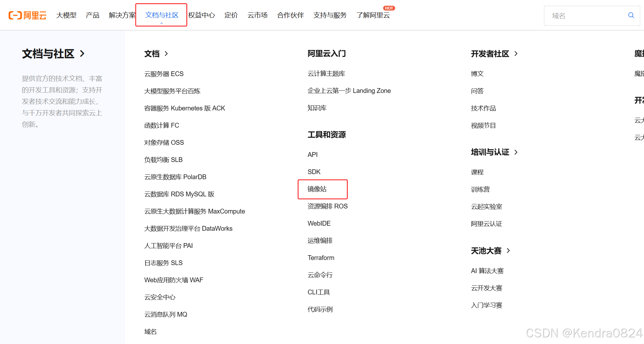Open the 支持与服务 menu
Screen dimensions: 644x344
click(x=330, y=15)
